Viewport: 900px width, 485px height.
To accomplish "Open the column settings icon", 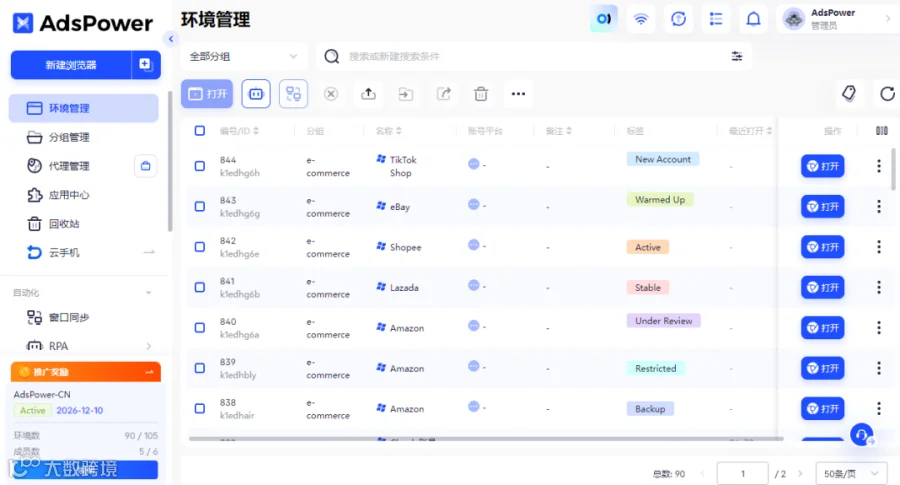I will click(882, 131).
